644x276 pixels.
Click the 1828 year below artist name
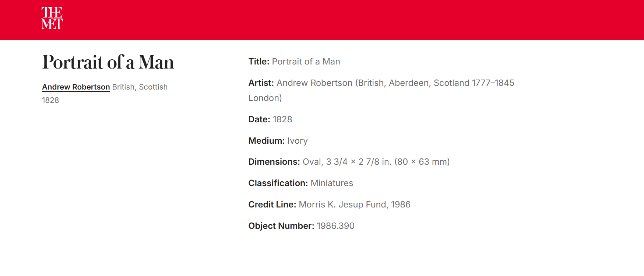pyautogui.click(x=50, y=100)
